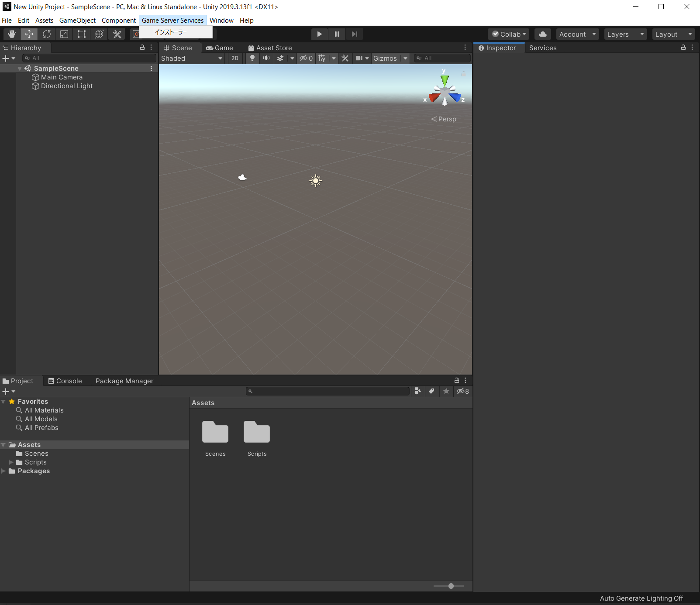Open the Package Manager tab
This screenshot has height=605, width=700.
[124, 381]
